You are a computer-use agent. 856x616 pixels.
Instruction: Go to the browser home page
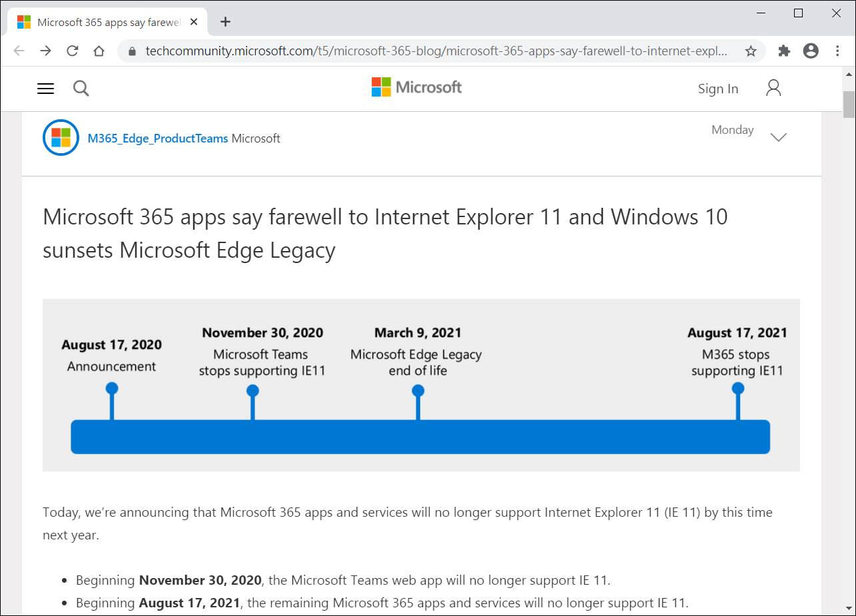99,51
